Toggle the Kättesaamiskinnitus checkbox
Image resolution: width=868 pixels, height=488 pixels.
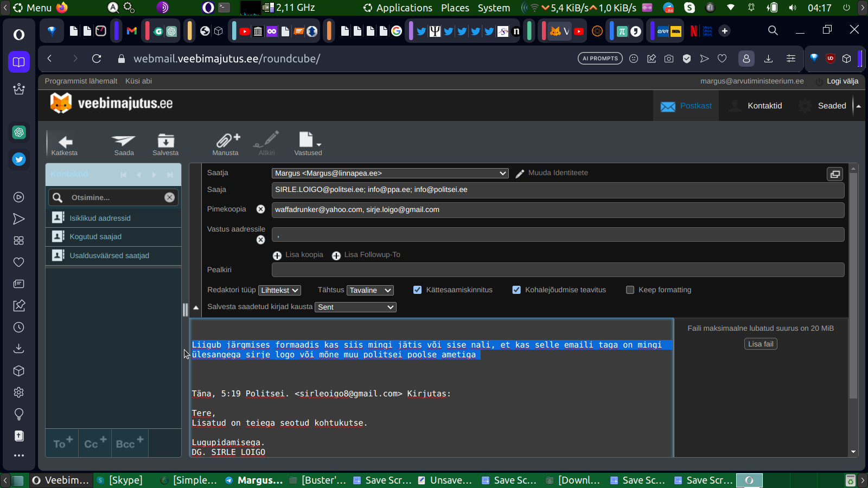coord(417,290)
